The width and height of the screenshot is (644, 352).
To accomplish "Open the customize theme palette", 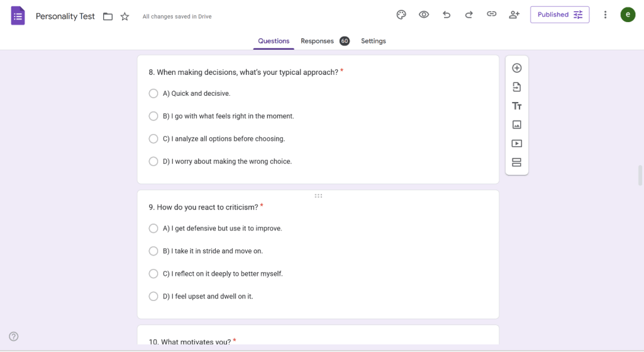I will (x=401, y=14).
